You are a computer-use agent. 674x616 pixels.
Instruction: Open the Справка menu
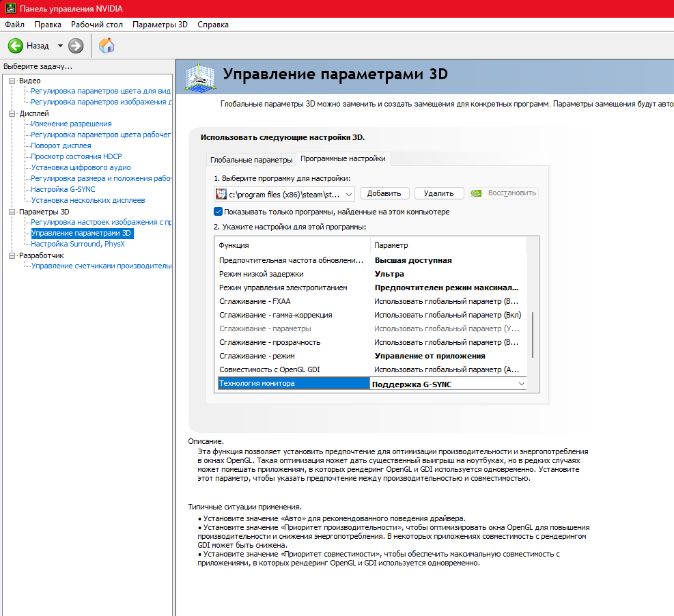point(212,25)
